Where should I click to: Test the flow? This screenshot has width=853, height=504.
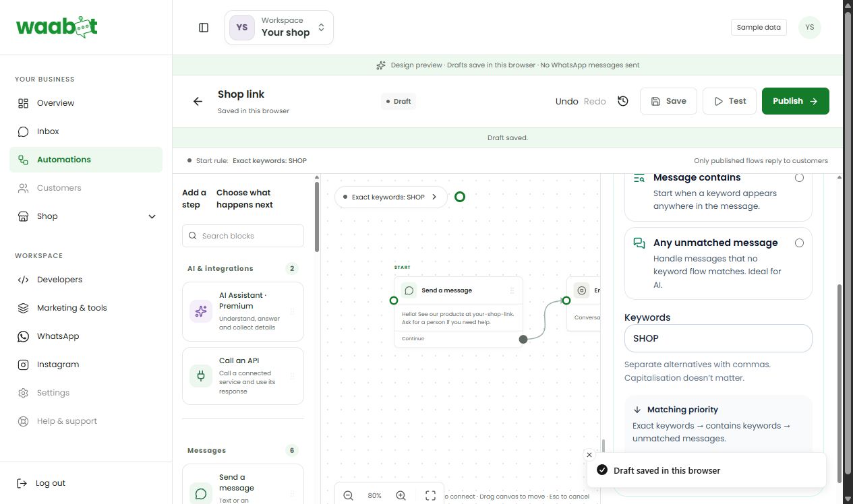[x=729, y=101]
